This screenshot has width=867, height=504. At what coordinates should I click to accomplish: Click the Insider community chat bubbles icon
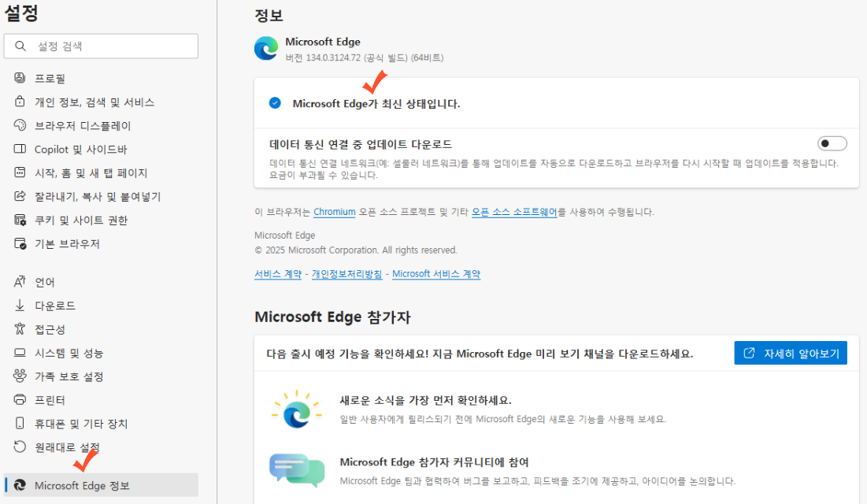point(297,470)
